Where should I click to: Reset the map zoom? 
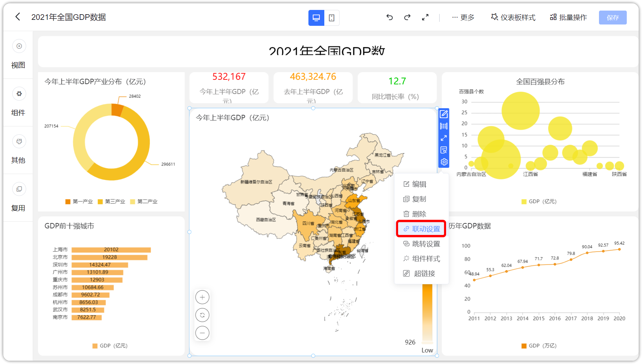coord(202,315)
